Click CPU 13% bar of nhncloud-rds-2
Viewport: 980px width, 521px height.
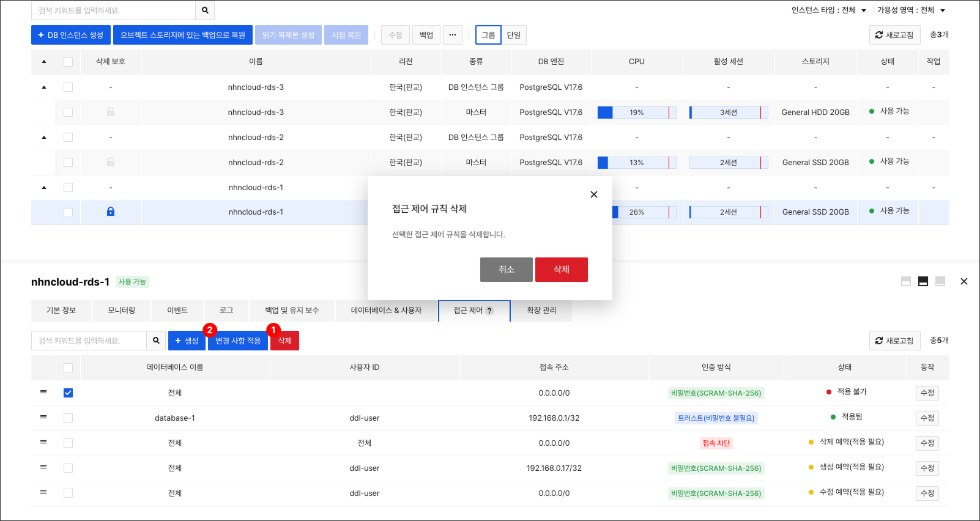pyautogui.click(x=637, y=163)
